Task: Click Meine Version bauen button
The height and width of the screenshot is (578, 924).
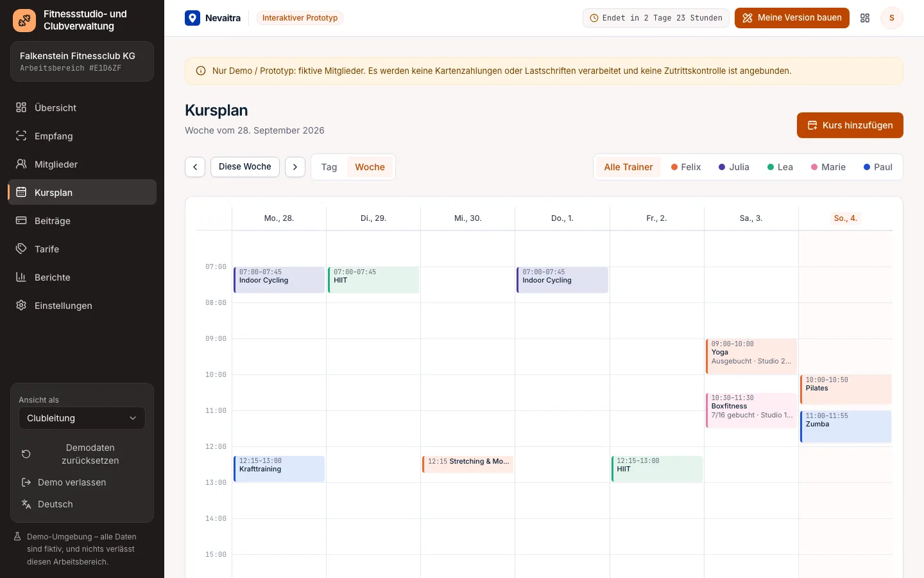Action: click(x=792, y=18)
